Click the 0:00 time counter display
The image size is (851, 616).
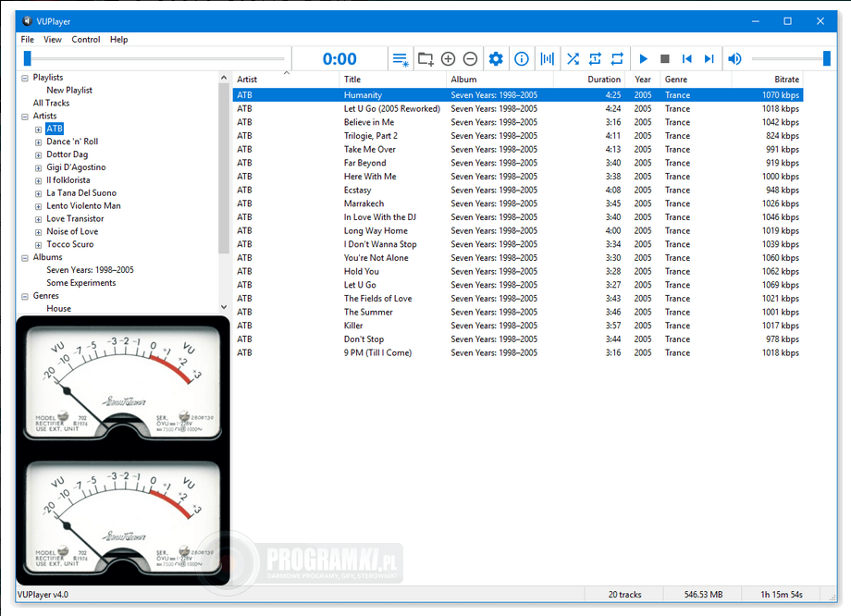(x=339, y=58)
